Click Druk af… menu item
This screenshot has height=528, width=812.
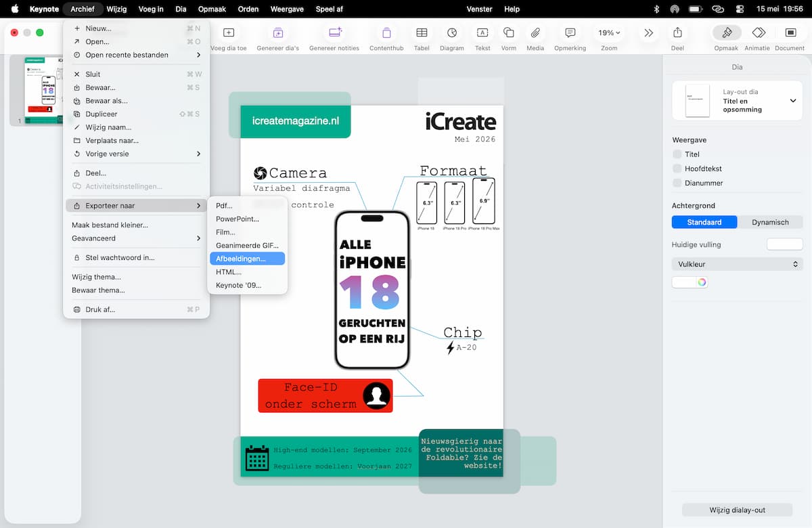click(x=137, y=309)
